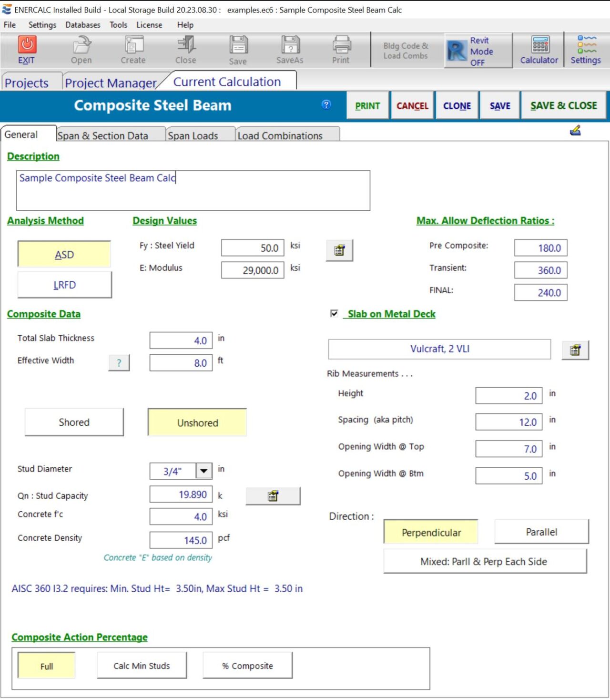The image size is (610, 700).
Task: Click the Total Slab Thickness field
Action: click(x=181, y=340)
